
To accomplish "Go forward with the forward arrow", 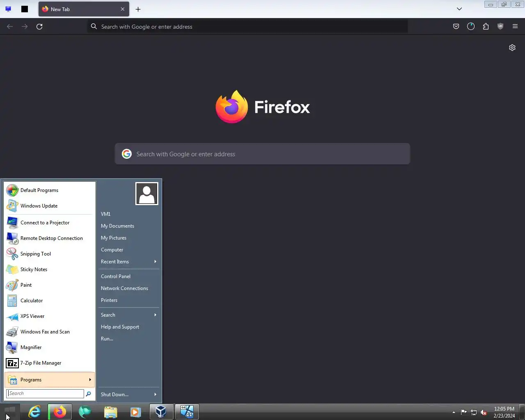I will tap(25, 27).
